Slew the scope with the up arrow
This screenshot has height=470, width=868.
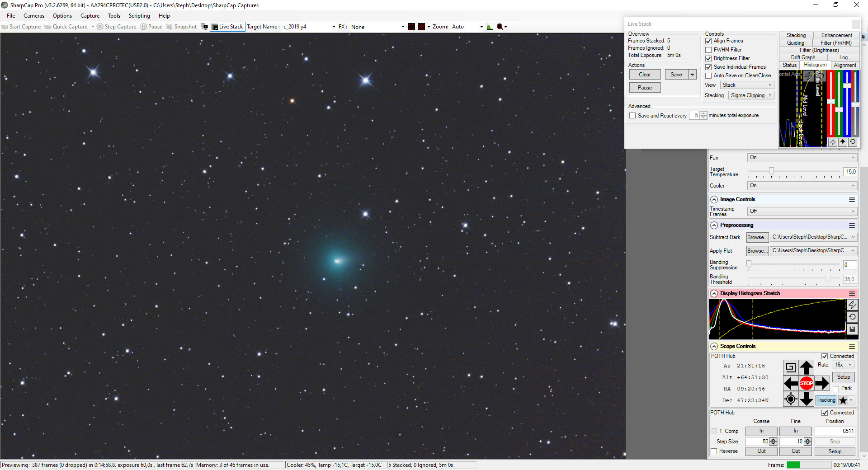tap(807, 367)
